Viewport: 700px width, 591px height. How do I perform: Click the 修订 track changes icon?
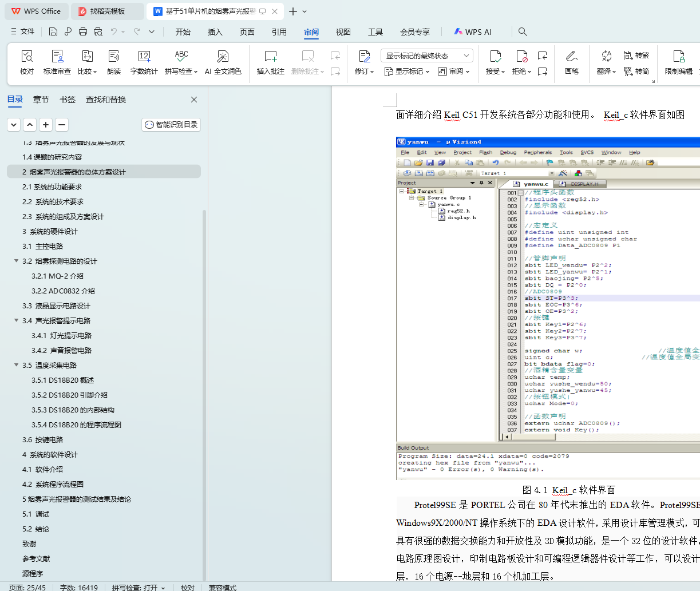point(365,56)
